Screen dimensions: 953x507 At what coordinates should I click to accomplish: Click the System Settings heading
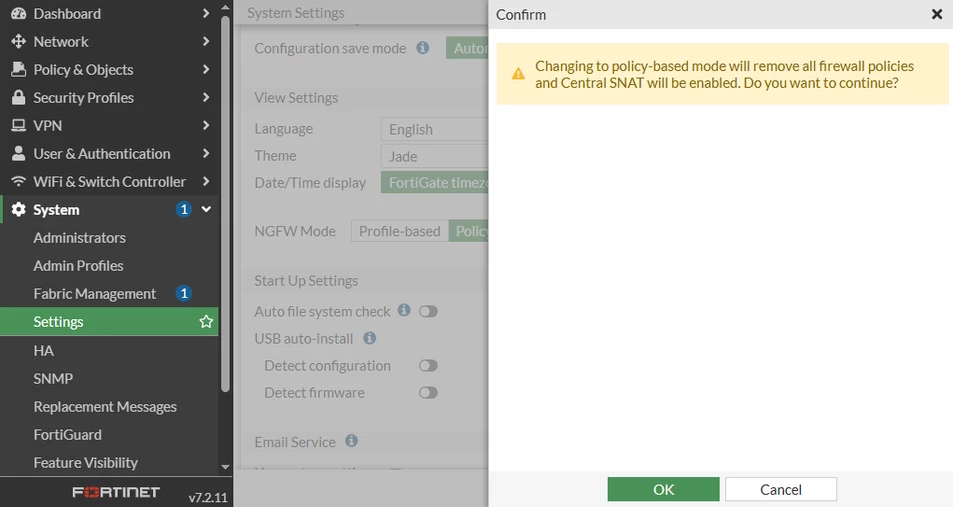(x=295, y=13)
